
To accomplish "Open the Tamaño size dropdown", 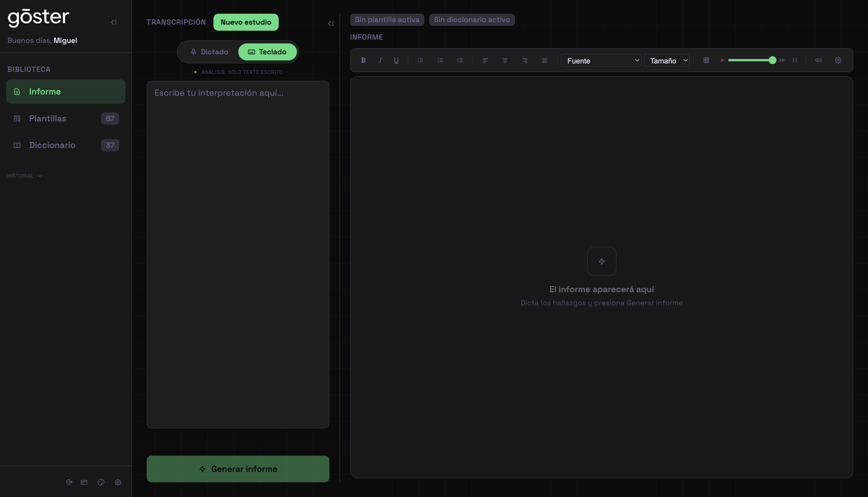I will click(667, 60).
